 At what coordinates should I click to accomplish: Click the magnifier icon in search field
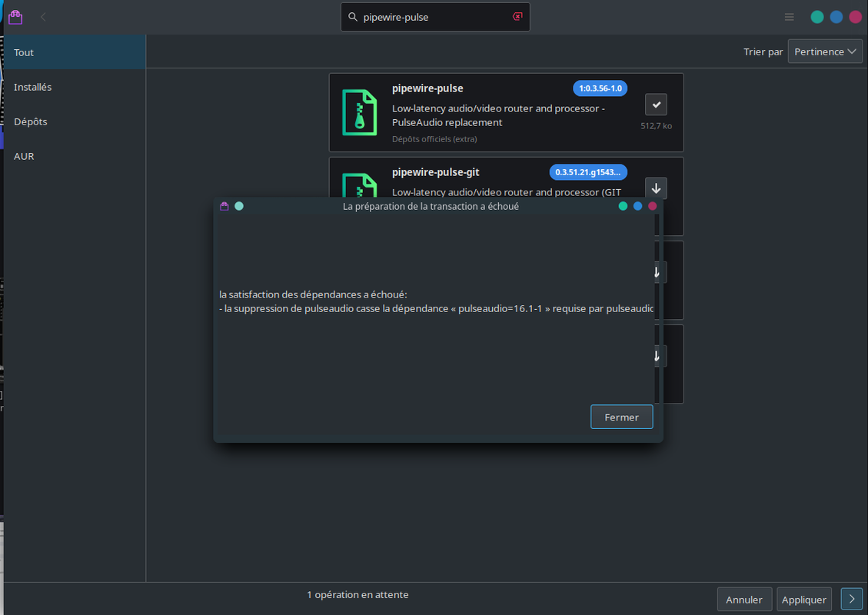coord(353,17)
